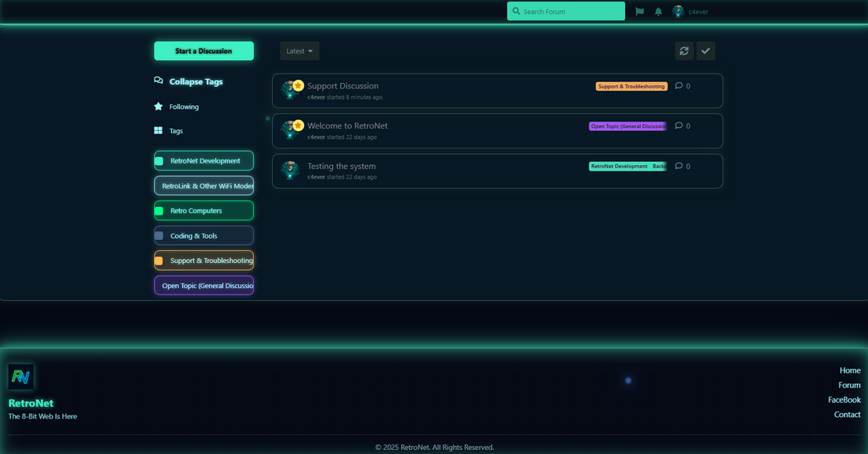Click purple Open Topic label on Welcome thread
This screenshot has width=868, height=454.
(628, 126)
